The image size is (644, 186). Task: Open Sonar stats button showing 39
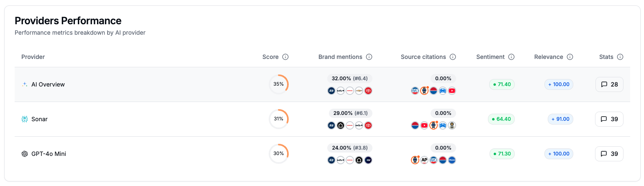click(609, 119)
